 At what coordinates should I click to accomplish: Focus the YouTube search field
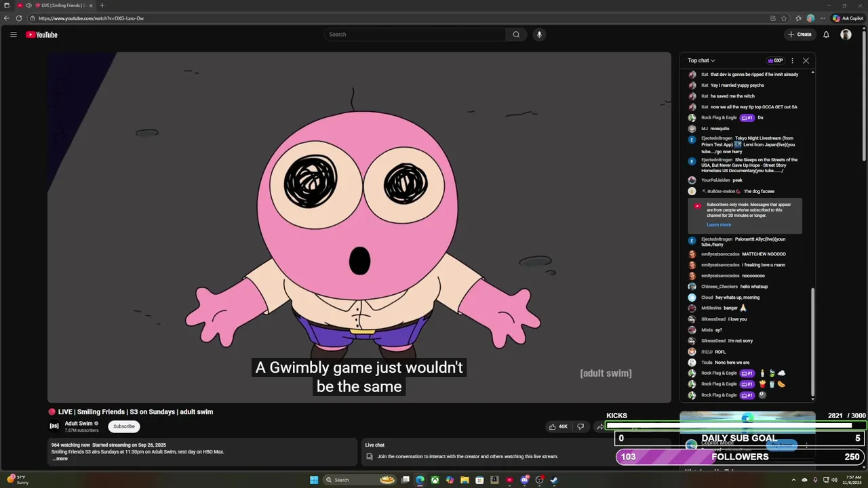click(x=415, y=35)
